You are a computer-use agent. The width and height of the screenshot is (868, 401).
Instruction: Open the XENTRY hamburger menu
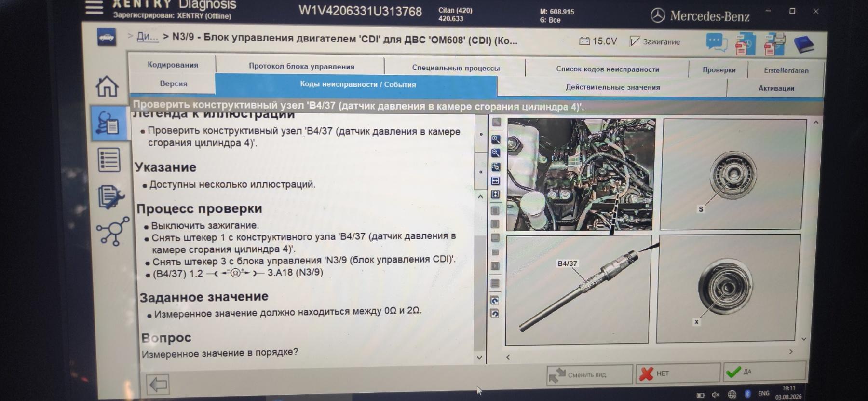tap(94, 7)
